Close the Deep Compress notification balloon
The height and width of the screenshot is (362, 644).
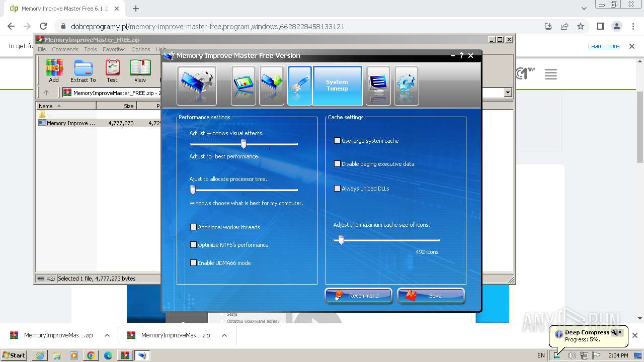(x=620, y=332)
